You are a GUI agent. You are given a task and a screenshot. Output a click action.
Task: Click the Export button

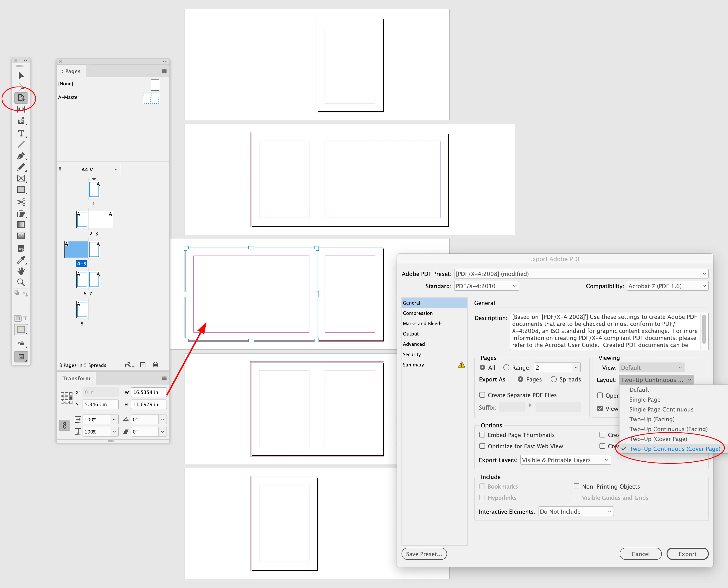(687, 554)
